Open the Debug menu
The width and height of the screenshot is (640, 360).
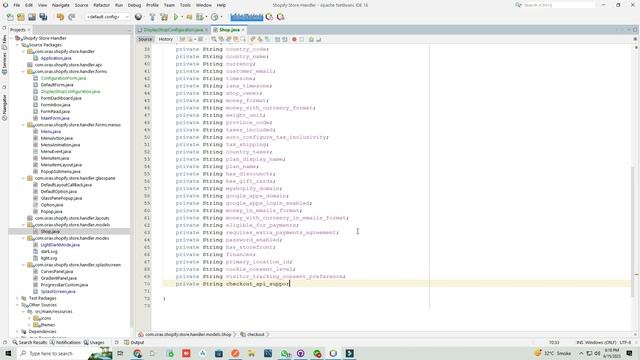[134, 5]
